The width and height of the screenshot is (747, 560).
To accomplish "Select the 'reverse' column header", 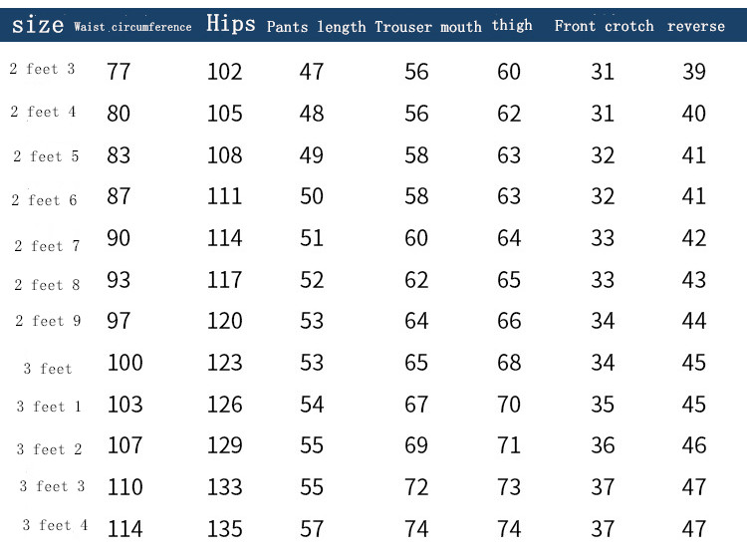I will point(696,26).
